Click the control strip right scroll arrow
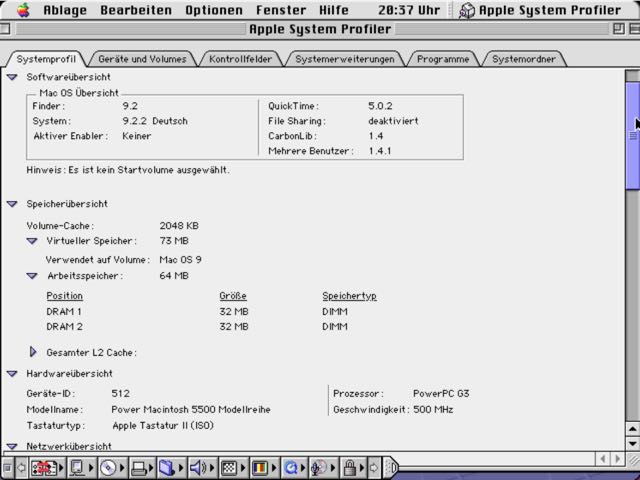This screenshot has height=480, width=640. pyautogui.click(x=373, y=468)
